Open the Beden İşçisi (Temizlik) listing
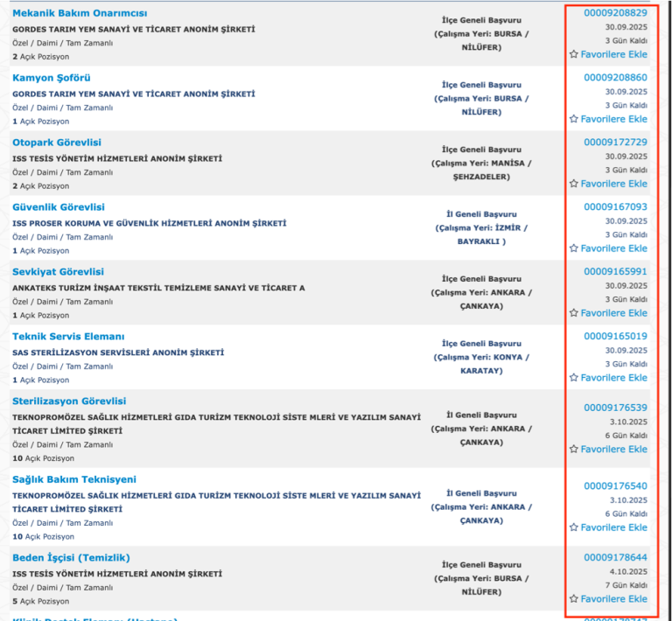This screenshot has width=672, height=621. [x=71, y=558]
